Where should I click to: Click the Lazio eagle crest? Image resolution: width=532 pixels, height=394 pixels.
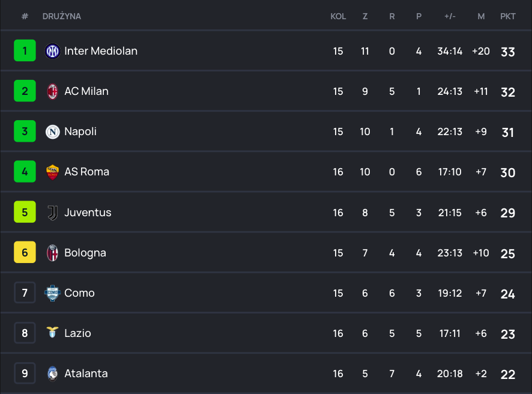tap(52, 333)
